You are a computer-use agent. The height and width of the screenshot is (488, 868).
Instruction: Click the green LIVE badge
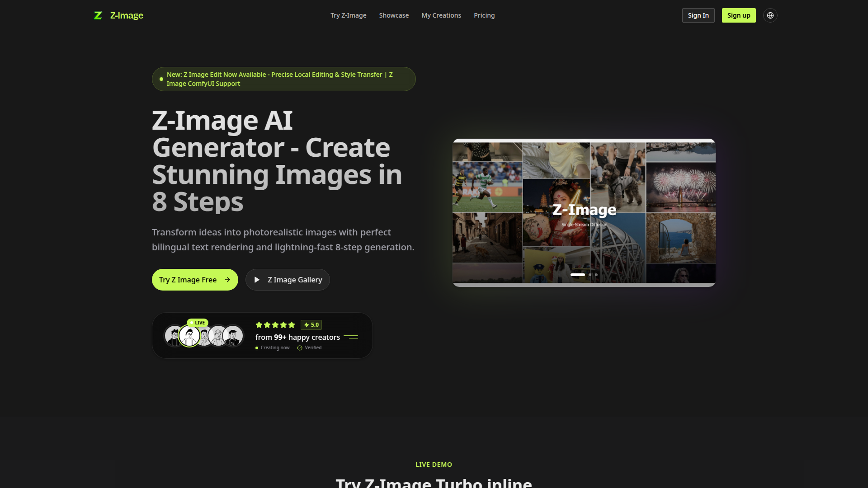pyautogui.click(x=198, y=323)
